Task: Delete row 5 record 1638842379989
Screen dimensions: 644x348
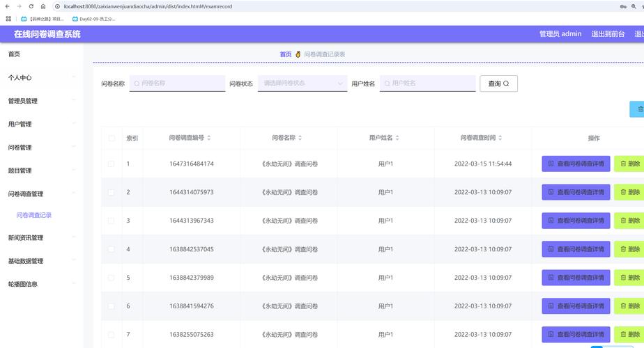Action: pos(629,278)
